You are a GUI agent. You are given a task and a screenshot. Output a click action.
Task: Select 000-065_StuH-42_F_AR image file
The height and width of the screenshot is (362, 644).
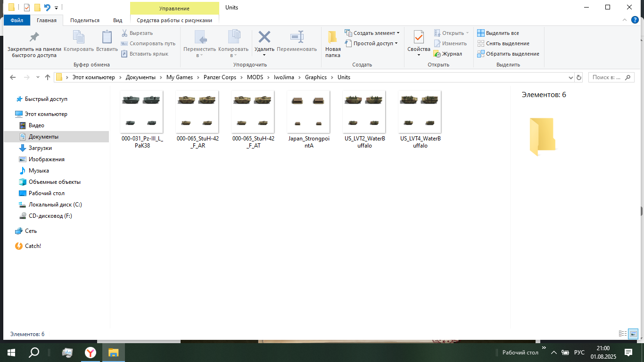click(197, 119)
